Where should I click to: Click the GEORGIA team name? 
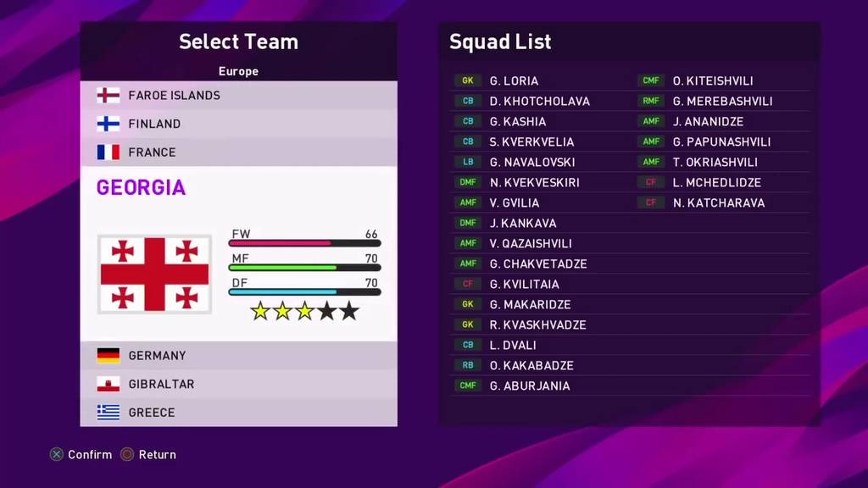141,187
